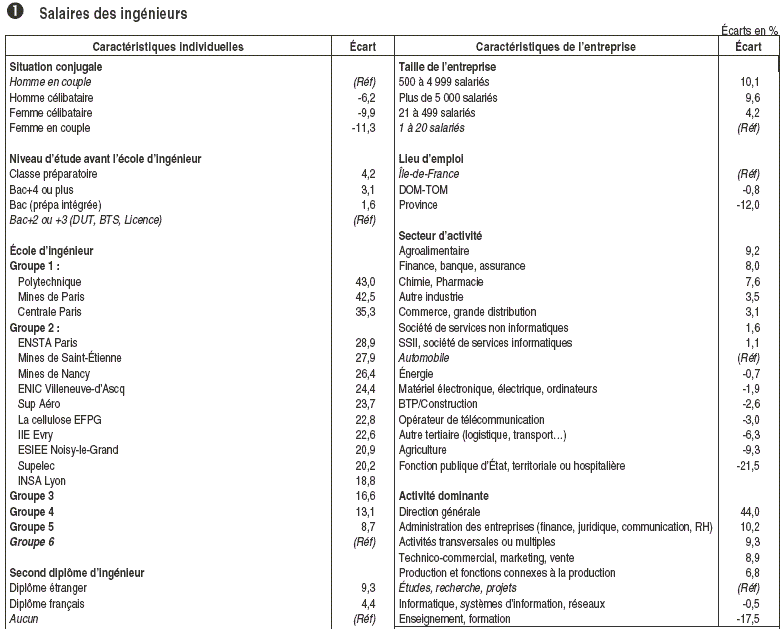Select 'Commerce, grande distribution' row label
The width and height of the screenshot is (783, 629).
pos(467,312)
